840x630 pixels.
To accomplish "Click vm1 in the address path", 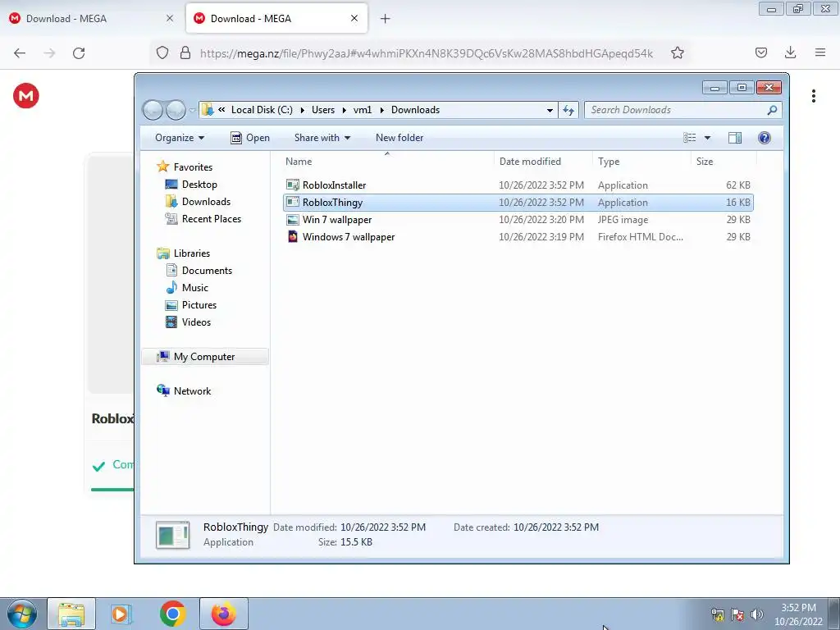I will tap(362, 110).
